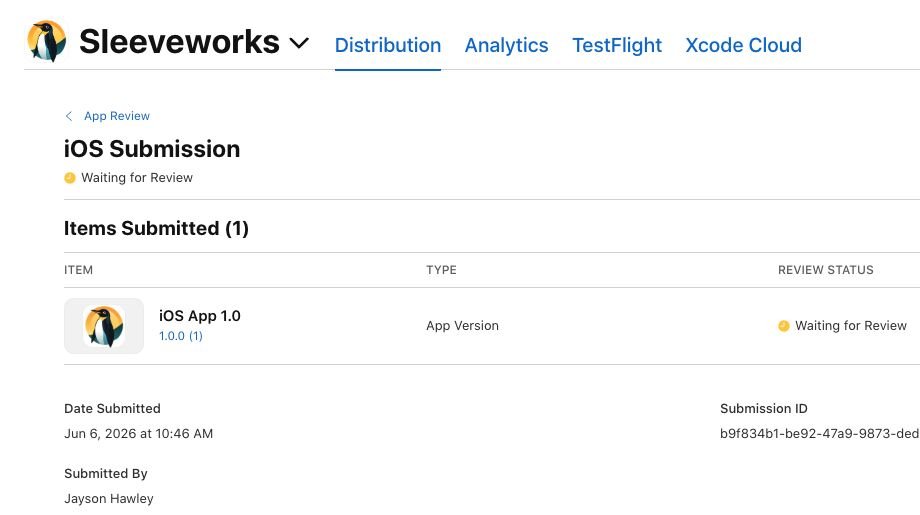Click the iOS Submission heading
The height and width of the screenshot is (515, 920).
point(152,149)
